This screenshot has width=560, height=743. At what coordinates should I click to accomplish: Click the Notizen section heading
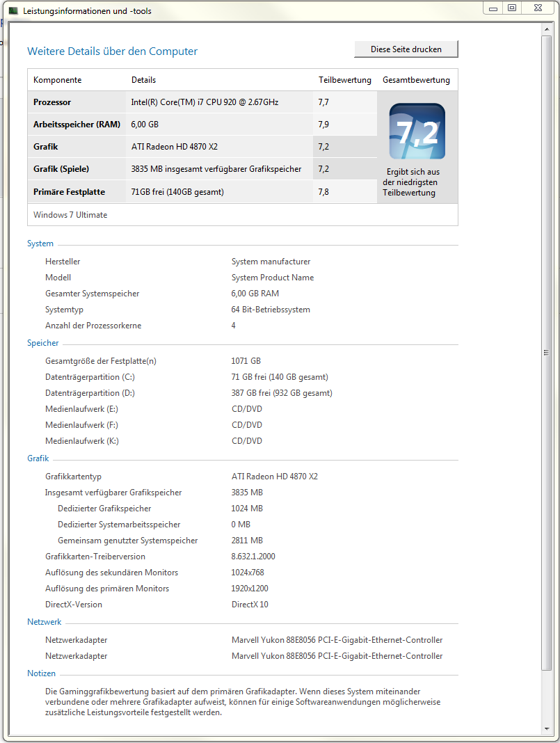[41, 673]
